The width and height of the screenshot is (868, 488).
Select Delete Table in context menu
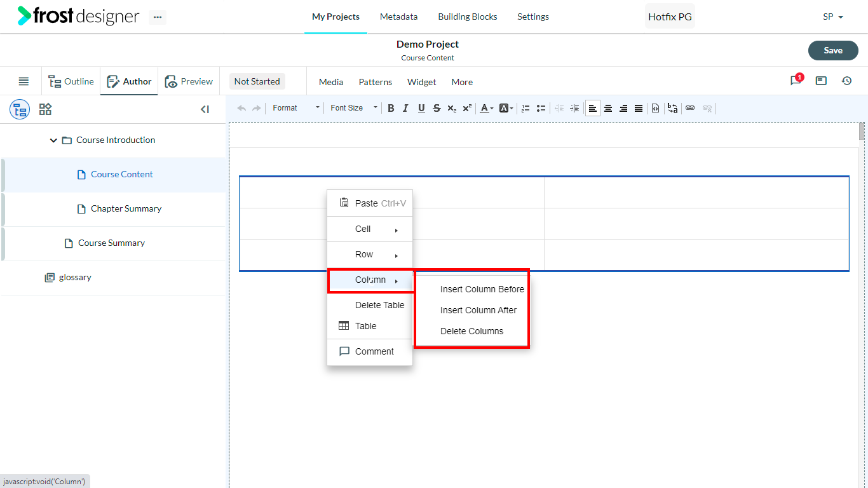coord(379,305)
